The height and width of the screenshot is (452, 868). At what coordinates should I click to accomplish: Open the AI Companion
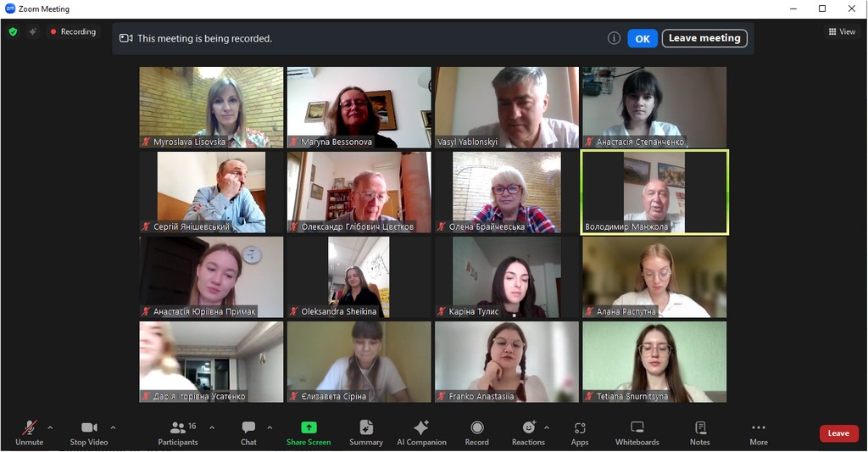(x=421, y=432)
